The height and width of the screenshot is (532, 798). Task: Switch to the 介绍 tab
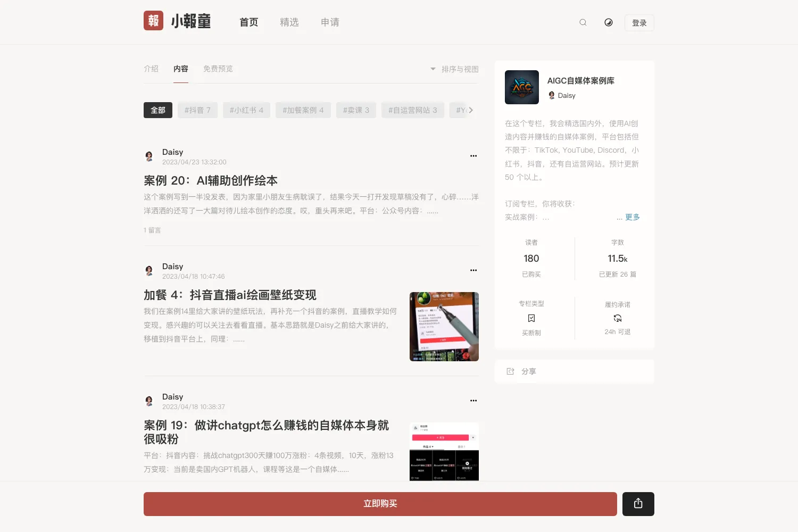(x=151, y=69)
